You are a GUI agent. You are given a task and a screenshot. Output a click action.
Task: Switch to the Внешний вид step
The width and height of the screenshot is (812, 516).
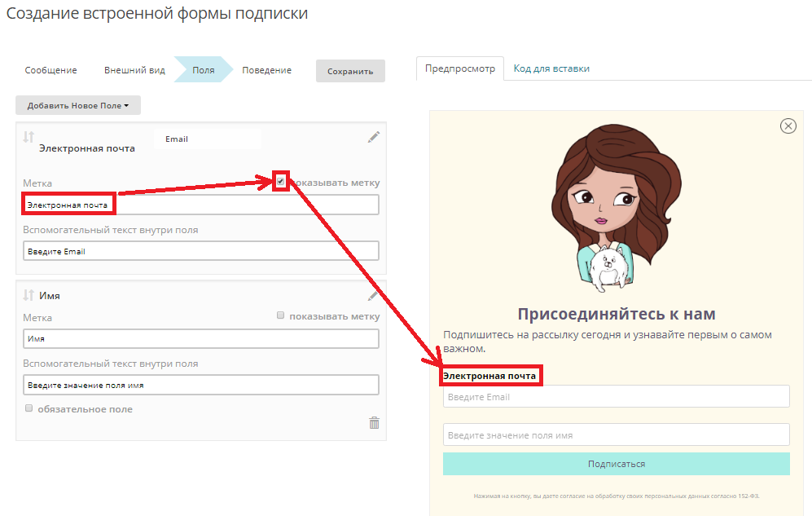click(x=134, y=70)
